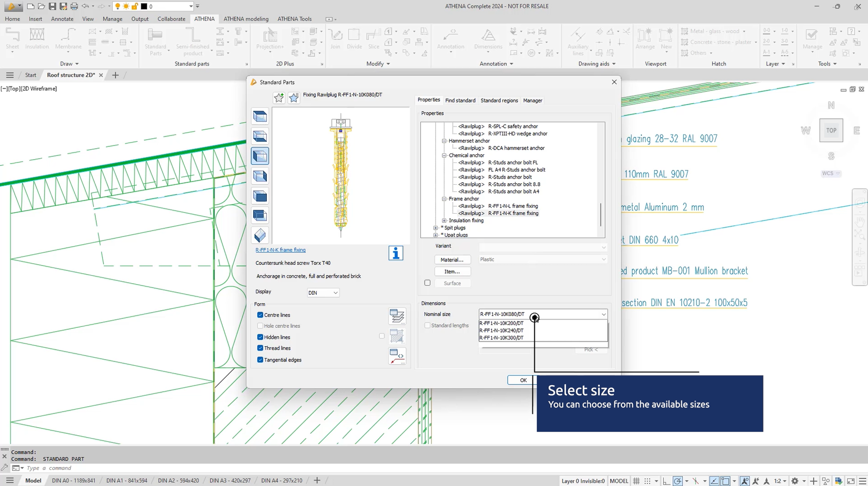The image size is (868, 486).
Task: Toggle the Thread lines checkbox
Action: (260, 348)
